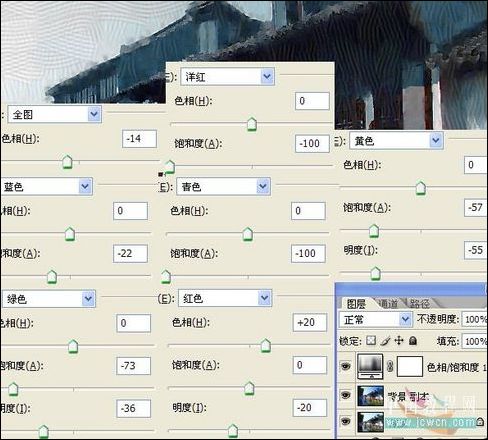Screen dimensions: 488x440
Task: Click the 绿色 lightness field showing -36
Action: [x=133, y=408]
